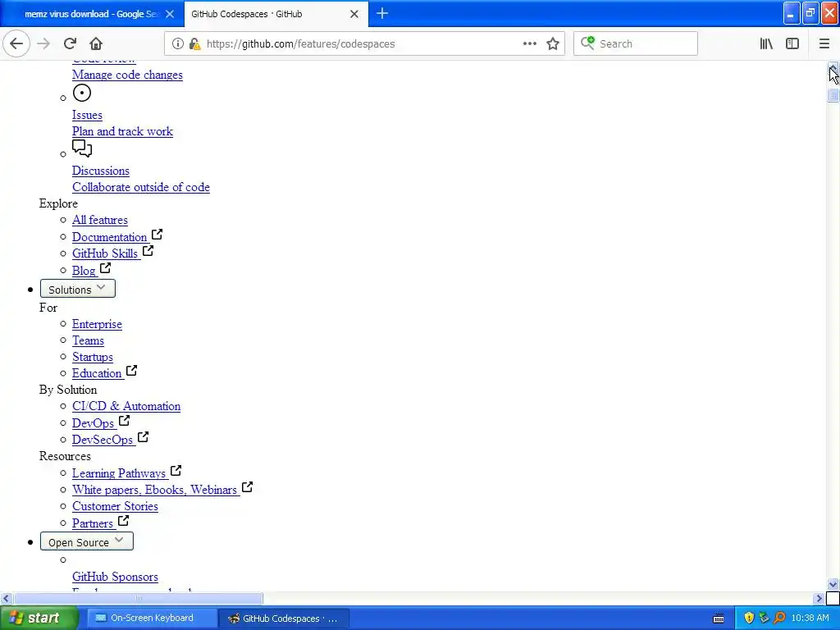Click the horizontal scrollbar thumb
Screen dimensions: 840x630
tap(138, 598)
